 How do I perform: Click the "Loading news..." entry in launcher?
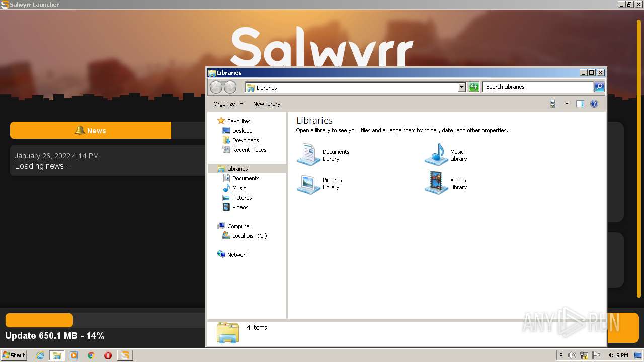[x=42, y=166]
